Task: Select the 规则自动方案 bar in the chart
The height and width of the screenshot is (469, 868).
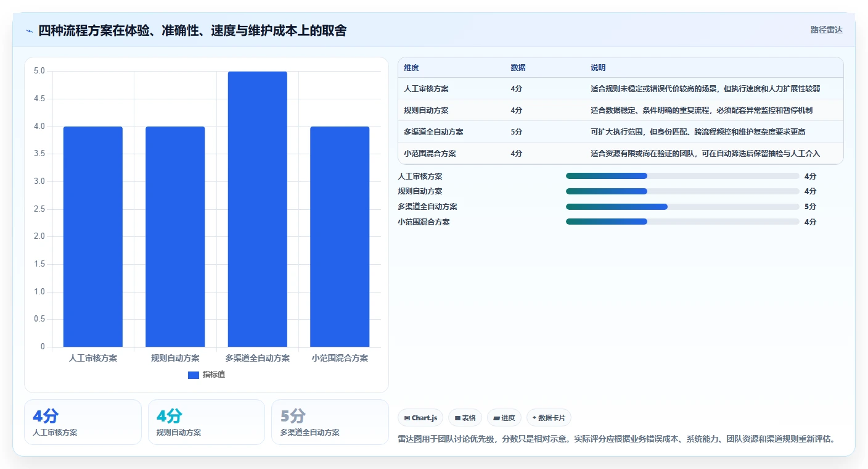Action: 175,236
